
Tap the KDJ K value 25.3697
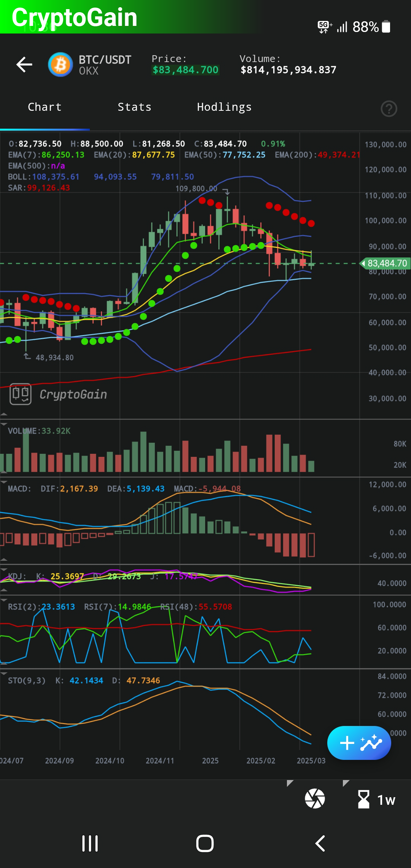(x=67, y=576)
